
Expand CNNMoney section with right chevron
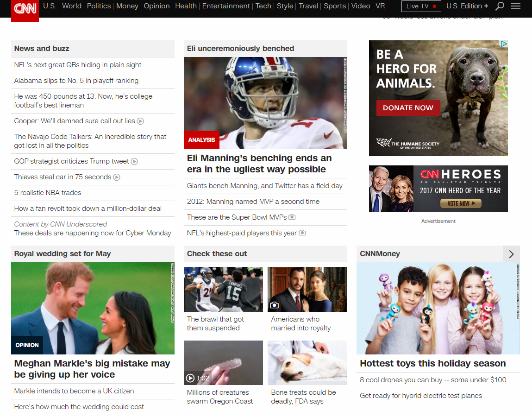511,254
